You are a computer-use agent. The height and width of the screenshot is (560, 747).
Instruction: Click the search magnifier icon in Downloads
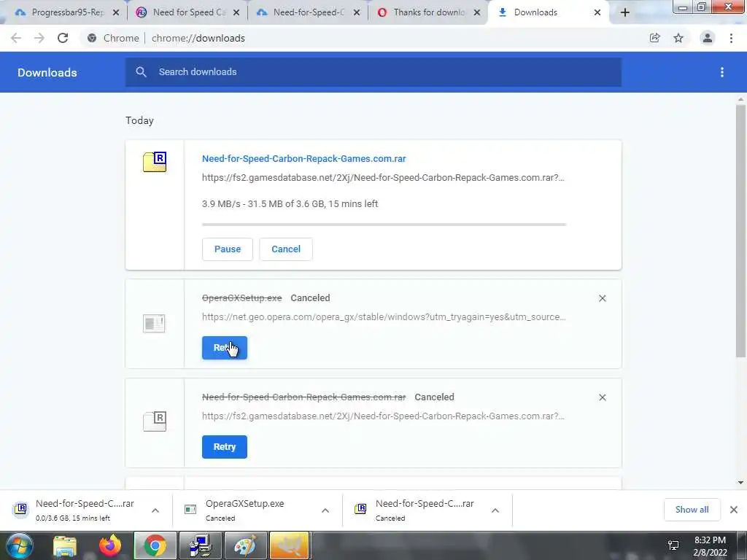[141, 72]
